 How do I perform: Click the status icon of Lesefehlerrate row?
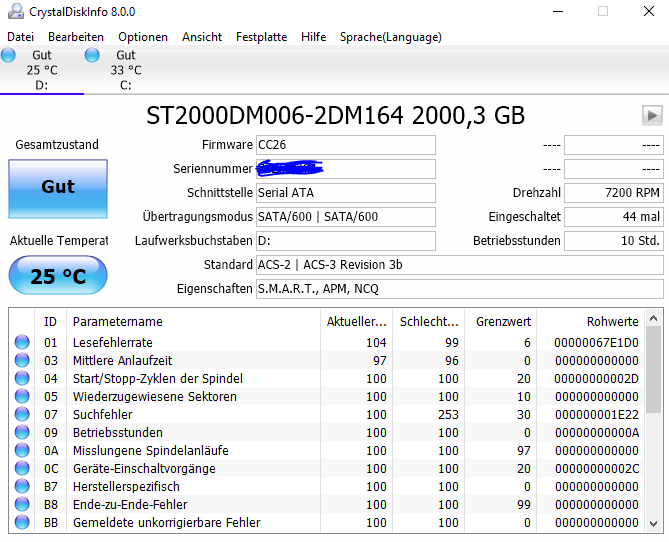coord(22,342)
